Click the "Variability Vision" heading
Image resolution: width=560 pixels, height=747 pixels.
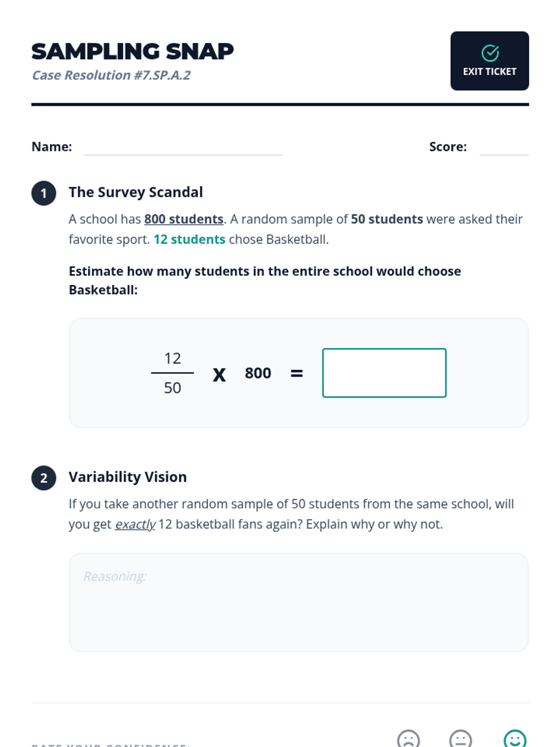tap(127, 477)
